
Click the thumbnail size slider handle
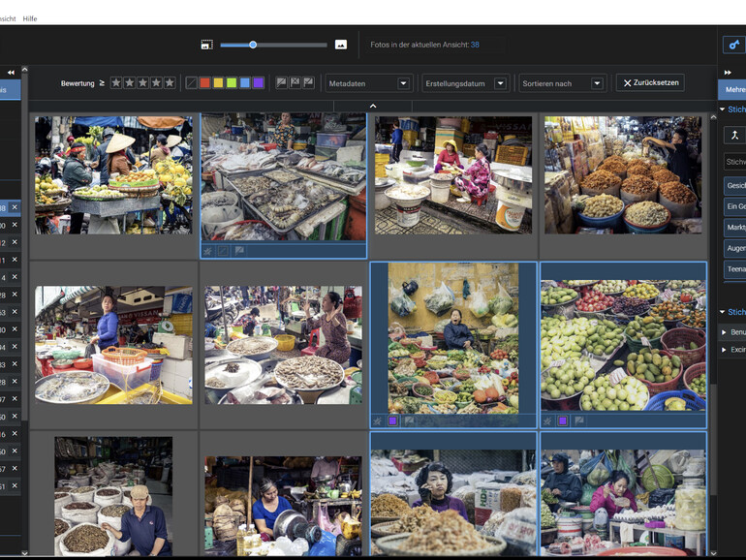coord(253,45)
